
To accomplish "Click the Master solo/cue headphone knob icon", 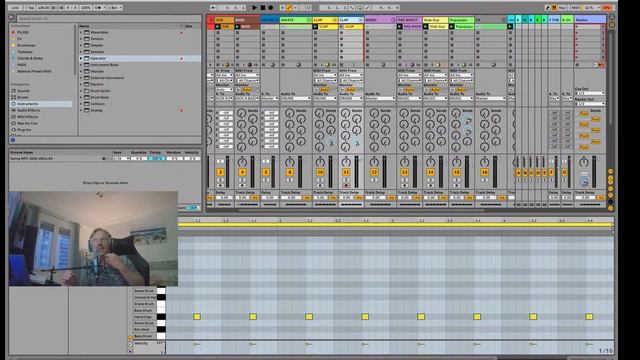I will click(x=584, y=183).
